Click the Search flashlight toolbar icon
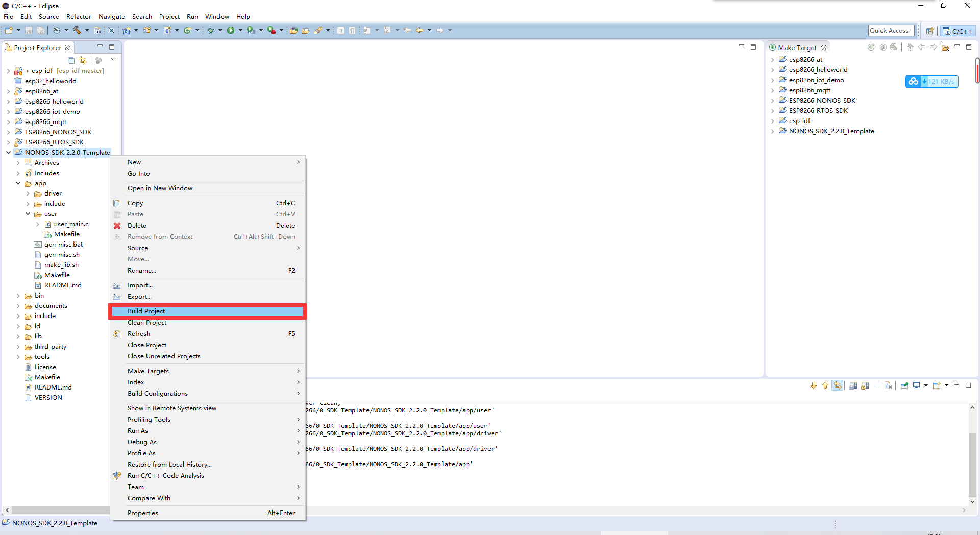This screenshot has height=535, width=980. tap(318, 30)
